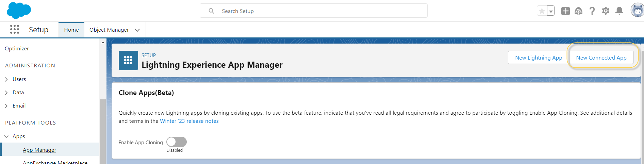Select Optimizer in the sidebar

(x=17, y=48)
